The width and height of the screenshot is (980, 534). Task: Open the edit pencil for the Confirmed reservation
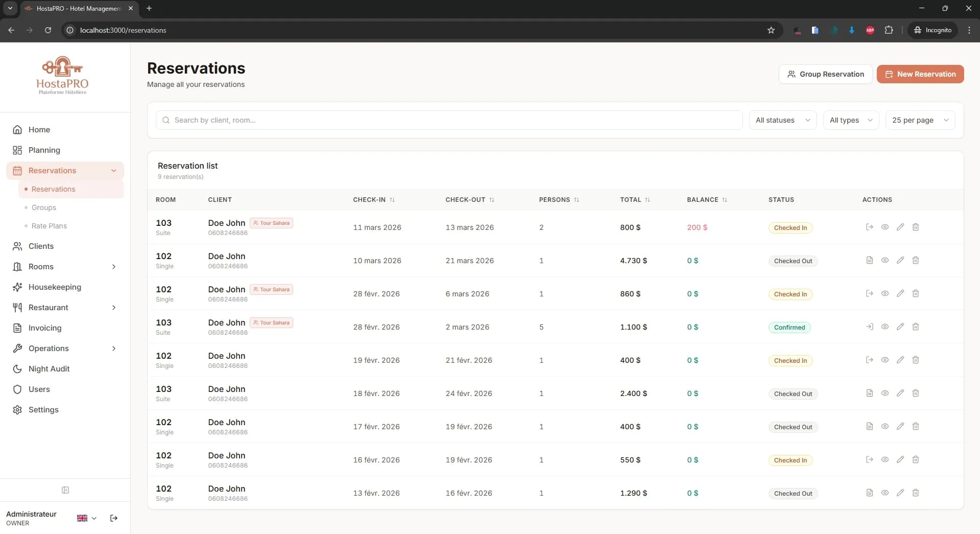coord(900,327)
